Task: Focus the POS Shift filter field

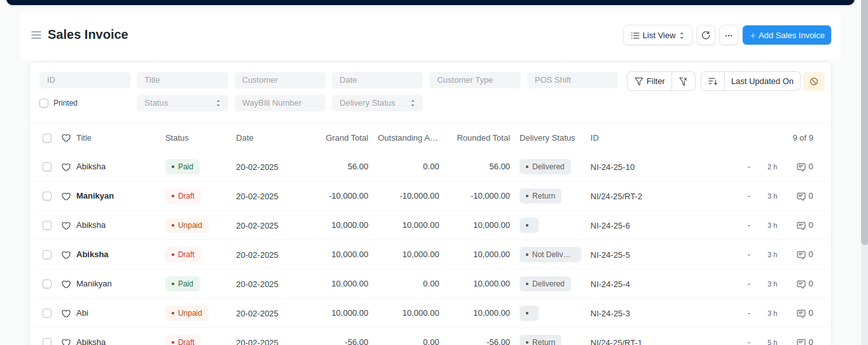Action: 572,80
